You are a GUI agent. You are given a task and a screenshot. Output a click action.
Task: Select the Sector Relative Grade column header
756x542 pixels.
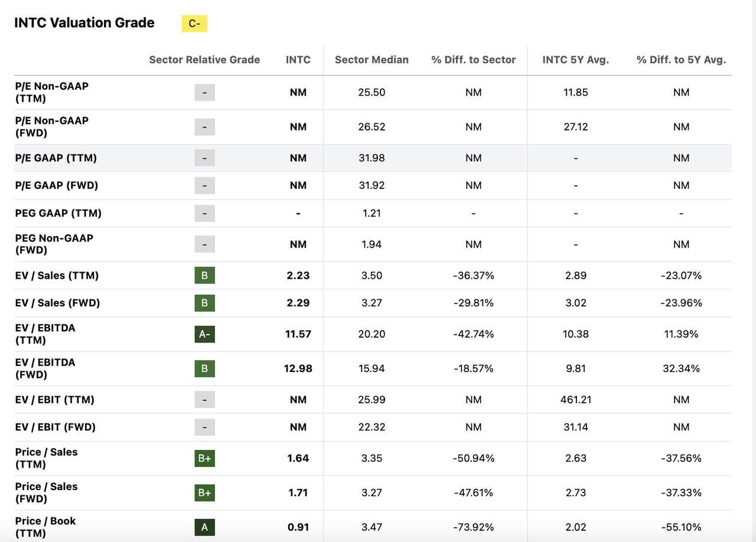click(204, 60)
